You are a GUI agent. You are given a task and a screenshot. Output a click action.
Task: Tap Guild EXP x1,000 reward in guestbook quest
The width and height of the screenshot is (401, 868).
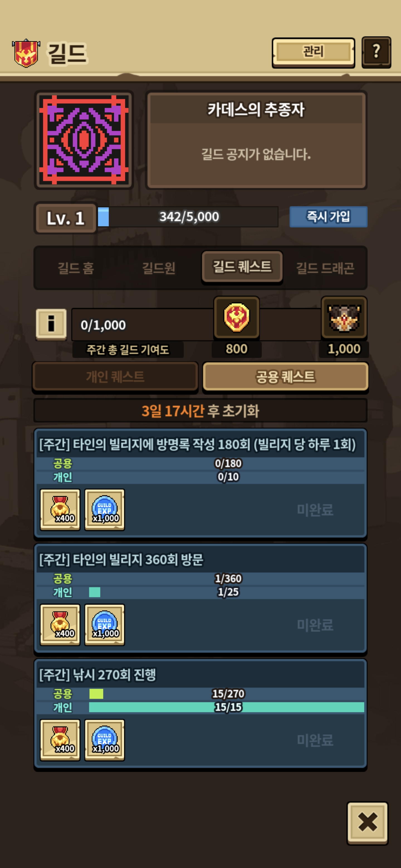click(104, 509)
